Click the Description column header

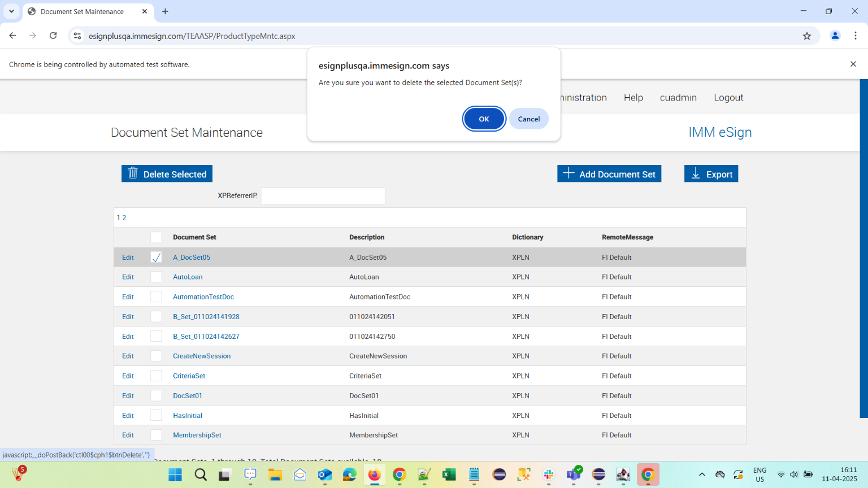(367, 237)
